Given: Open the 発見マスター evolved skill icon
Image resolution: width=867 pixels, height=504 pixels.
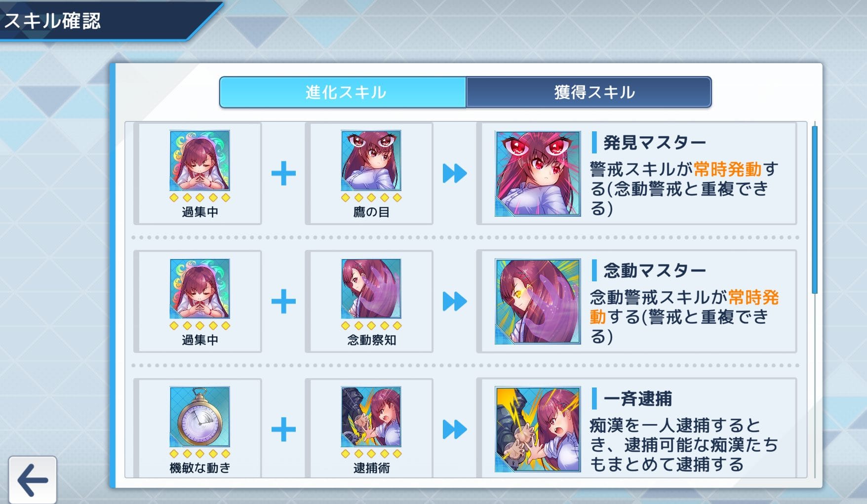Looking at the screenshot, I should [x=538, y=174].
